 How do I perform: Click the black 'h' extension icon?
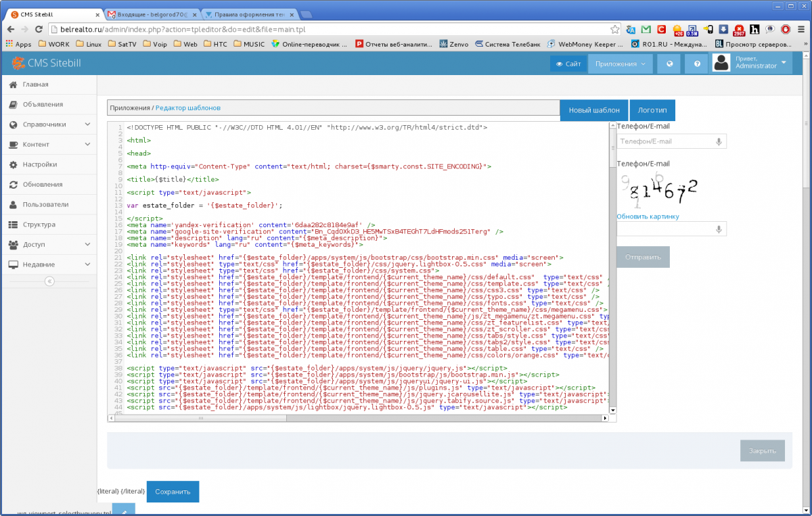coord(754,29)
